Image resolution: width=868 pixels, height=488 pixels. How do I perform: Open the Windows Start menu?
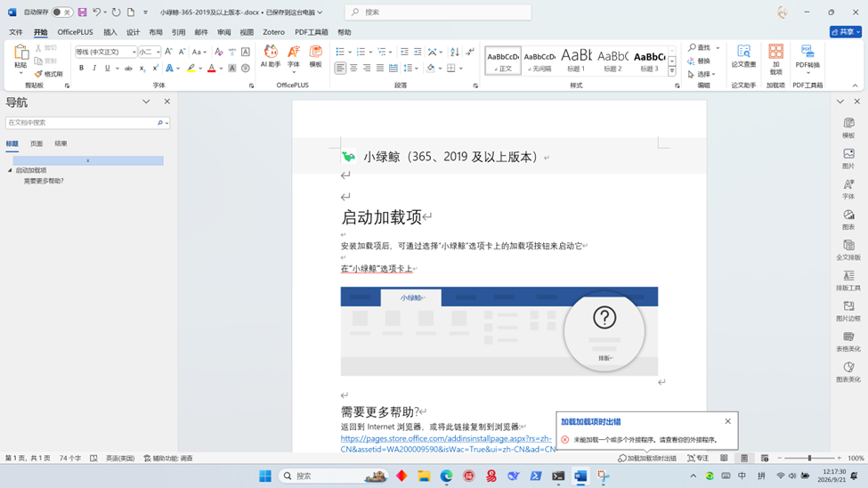(265, 476)
